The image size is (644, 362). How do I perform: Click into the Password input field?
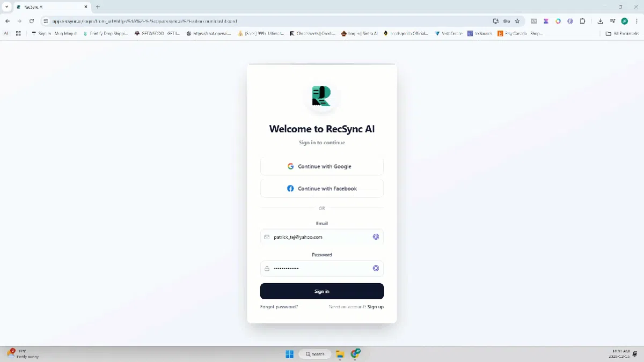coord(322,268)
